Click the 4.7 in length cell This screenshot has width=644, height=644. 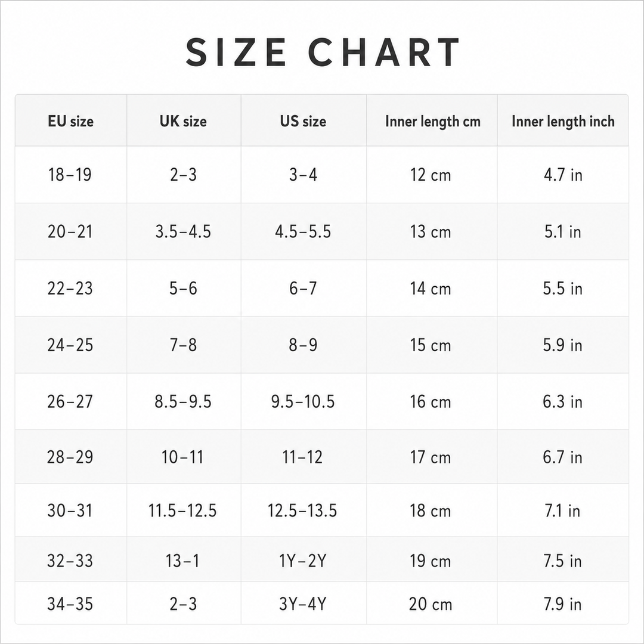(563, 175)
